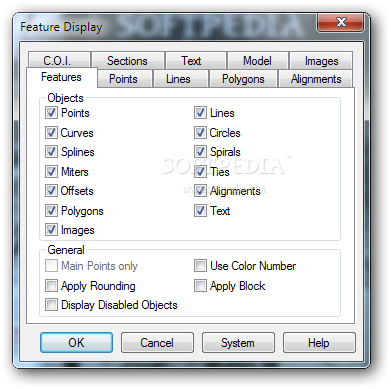Open the Images tab
The image size is (391, 389).
321,61
